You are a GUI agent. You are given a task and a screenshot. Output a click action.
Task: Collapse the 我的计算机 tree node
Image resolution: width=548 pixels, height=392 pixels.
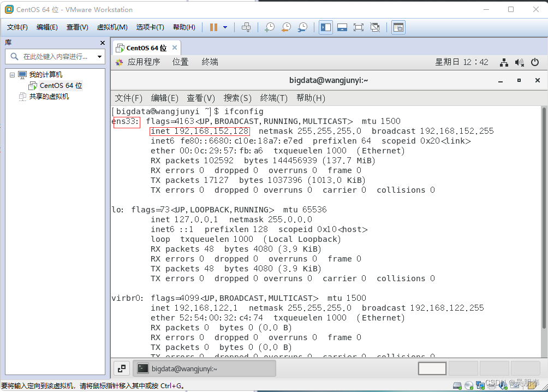[x=12, y=75]
